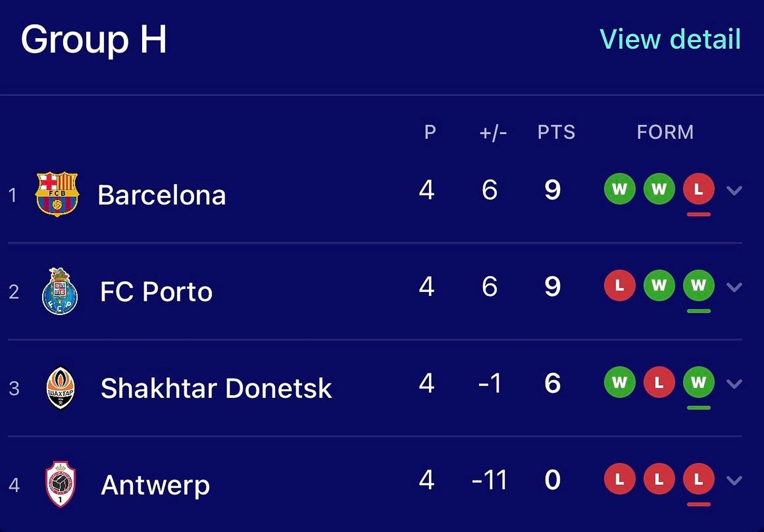The image size is (764, 532).
Task: Expand Shakhtar Donetsk row details
Action: [x=734, y=384]
